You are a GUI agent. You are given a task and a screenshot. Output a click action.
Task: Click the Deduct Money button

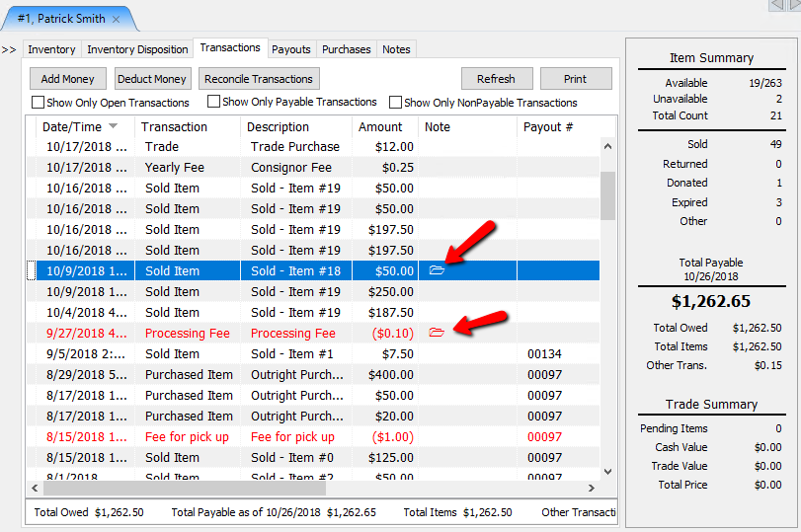click(152, 79)
